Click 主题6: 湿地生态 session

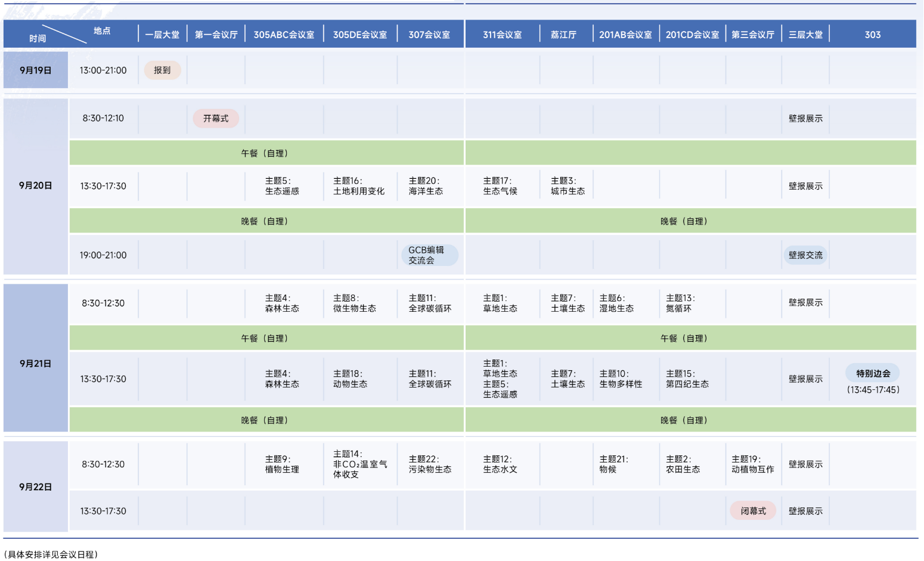pos(616,303)
